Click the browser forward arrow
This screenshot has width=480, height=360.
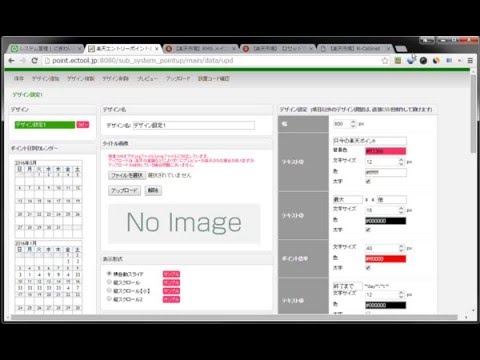pyautogui.click(x=23, y=61)
